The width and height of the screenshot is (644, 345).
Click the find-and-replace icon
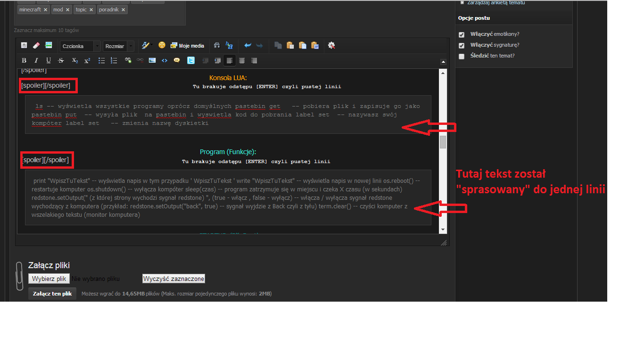pyautogui.click(x=229, y=46)
